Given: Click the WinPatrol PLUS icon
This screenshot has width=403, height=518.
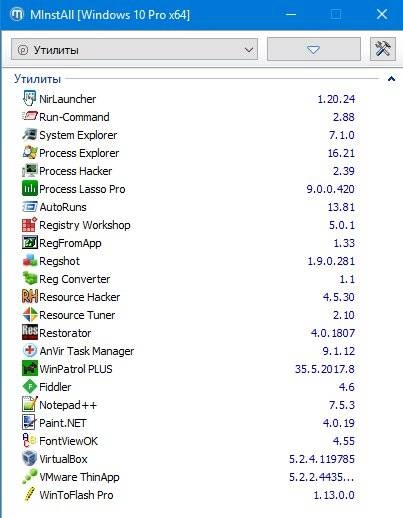Looking at the screenshot, I should coord(30,369).
